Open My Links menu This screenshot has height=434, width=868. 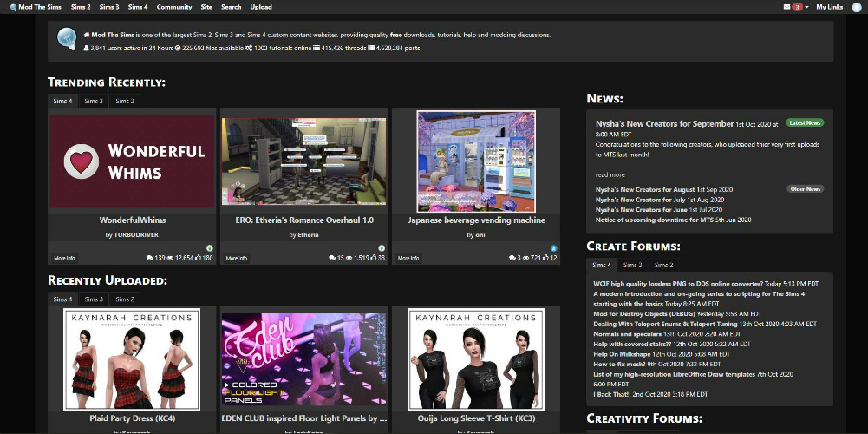(x=829, y=7)
